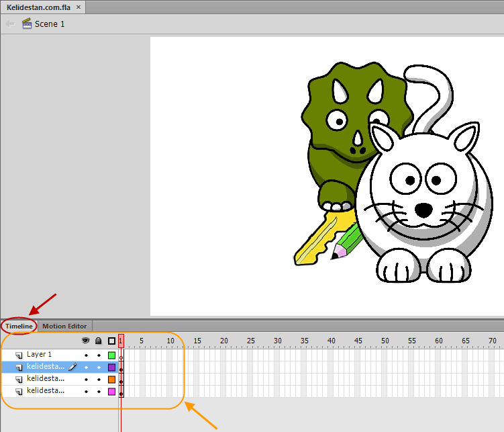Click the outline square column header icon

(x=111, y=341)
